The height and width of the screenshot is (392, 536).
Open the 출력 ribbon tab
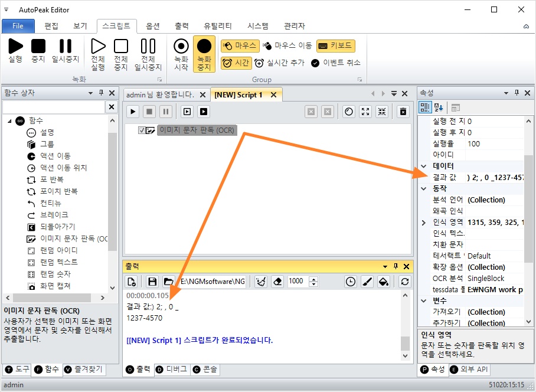181,26
